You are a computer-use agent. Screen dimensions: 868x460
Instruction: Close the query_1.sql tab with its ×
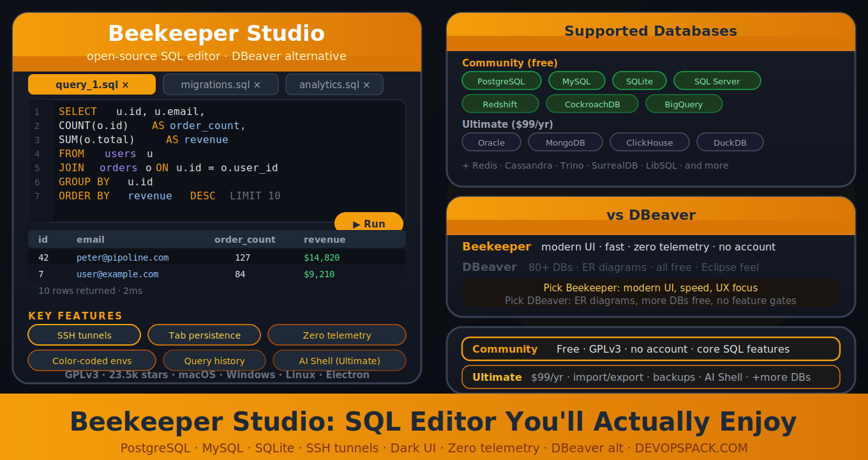point(126,85)
